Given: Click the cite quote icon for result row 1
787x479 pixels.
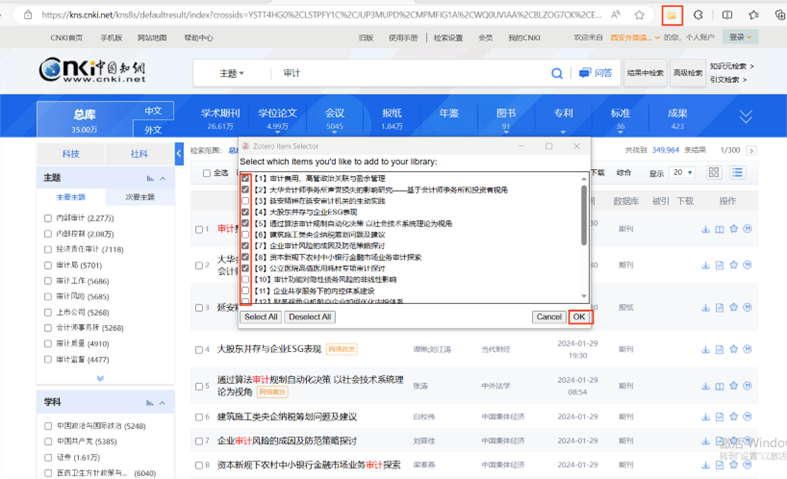Looking at the screenshot, I should pyautogui.click(x=747, y=229).
